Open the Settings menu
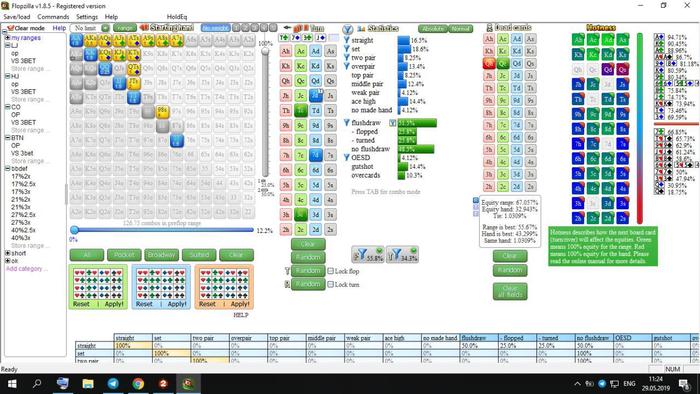This screenshot has height=394, width=700. point(87,17)
